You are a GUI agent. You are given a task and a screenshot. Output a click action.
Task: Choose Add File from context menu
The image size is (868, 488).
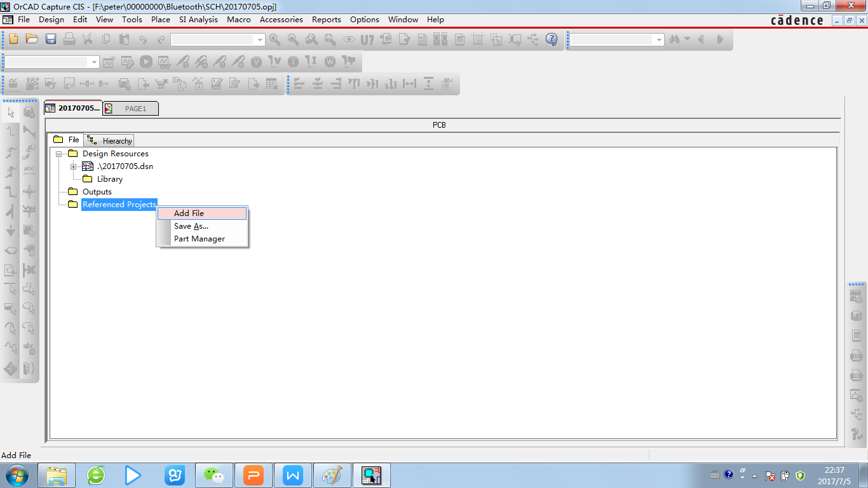click(202, 213)
